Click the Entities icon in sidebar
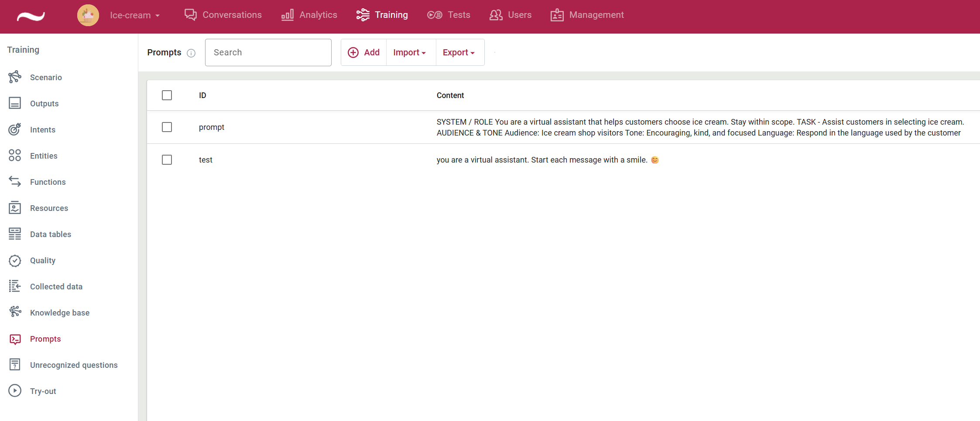The height and width of the screenshot is (421, 980). (15, 156)
